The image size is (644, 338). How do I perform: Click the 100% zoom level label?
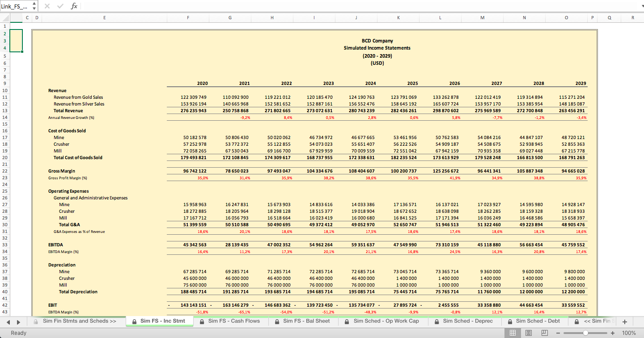pyautogui.click(x=629, y=333)
